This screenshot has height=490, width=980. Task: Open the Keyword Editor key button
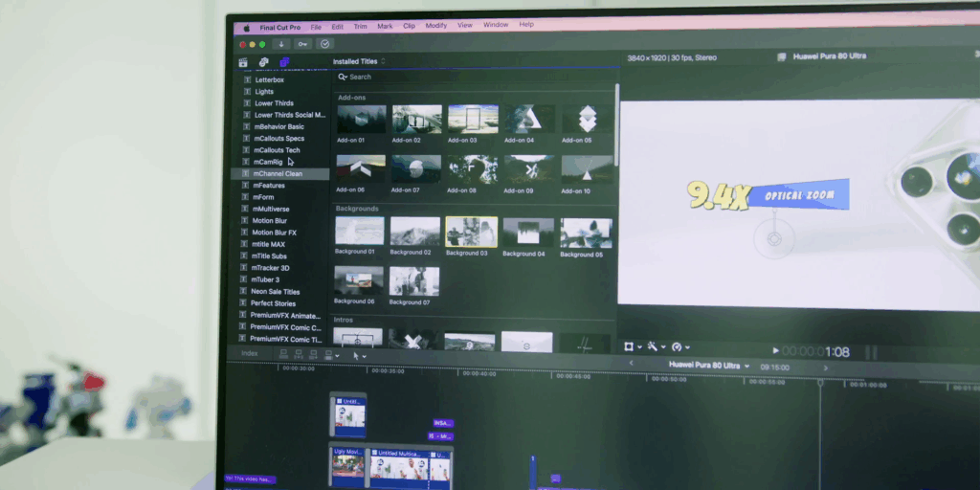click(x=302, y=44)
